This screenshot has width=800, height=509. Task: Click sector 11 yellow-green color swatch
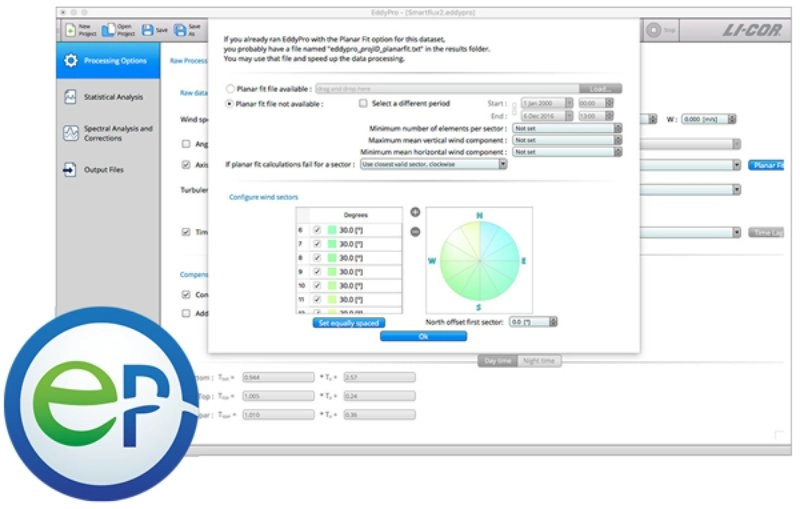pos(332,299)
